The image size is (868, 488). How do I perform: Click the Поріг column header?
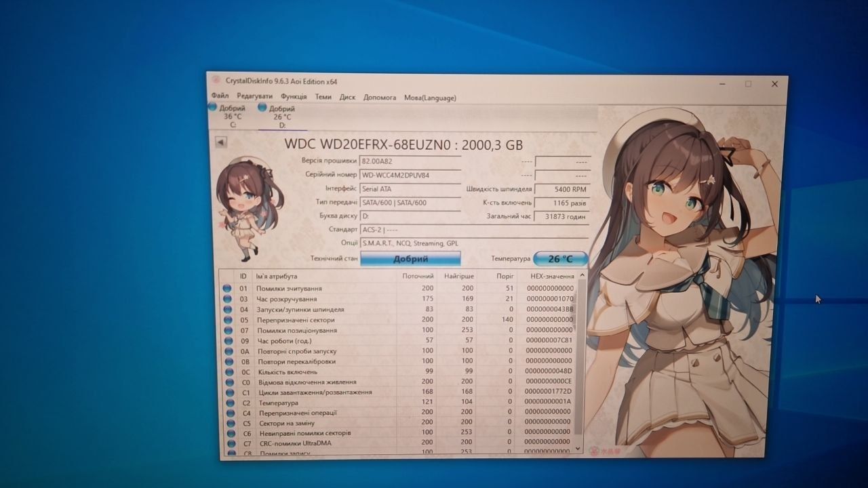pos(505,277)
